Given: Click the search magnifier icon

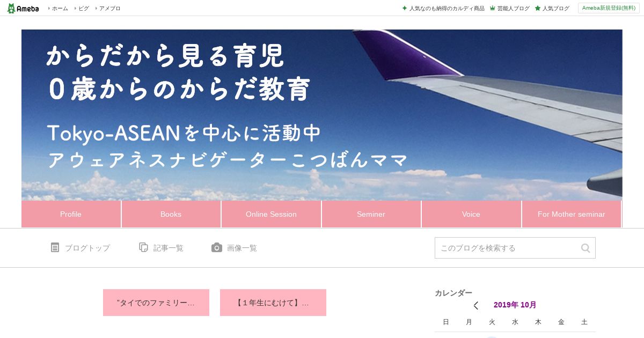Looking at the screenshot, I should [586, 248].
